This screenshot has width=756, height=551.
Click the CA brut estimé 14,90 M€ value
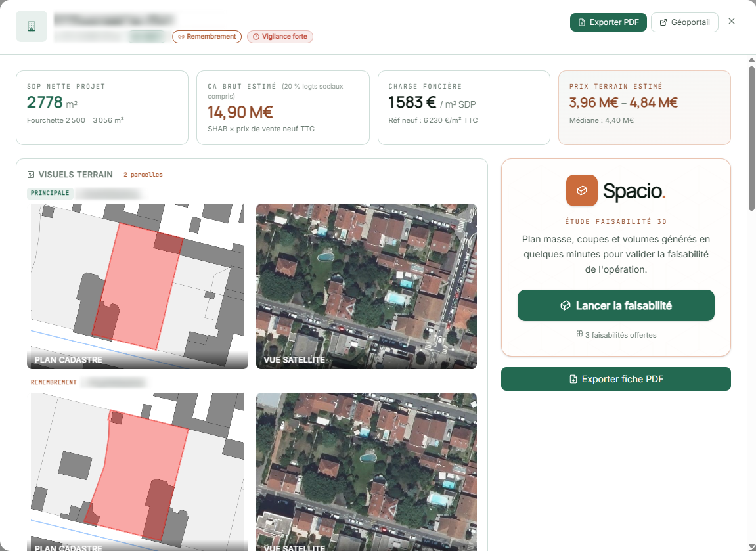coord(240,112)
